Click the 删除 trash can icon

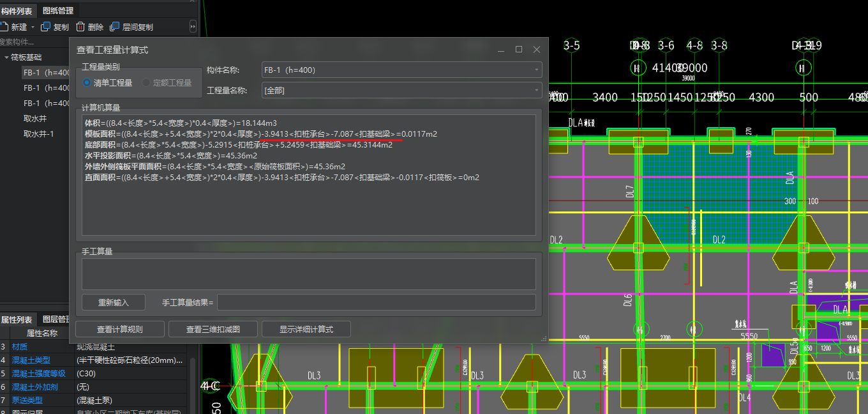[80, 27]
